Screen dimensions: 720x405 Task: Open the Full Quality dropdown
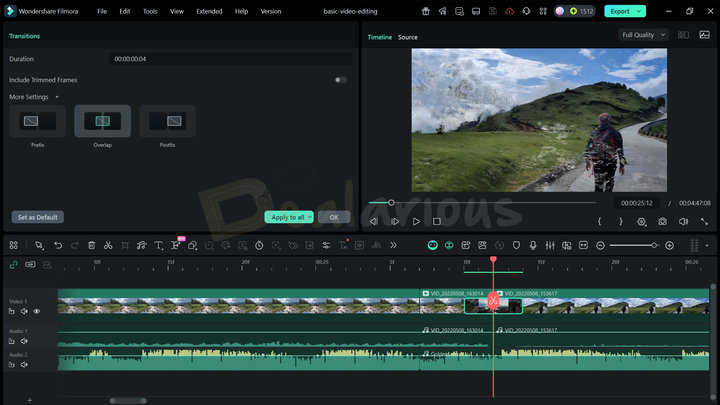tap(643, 35)
